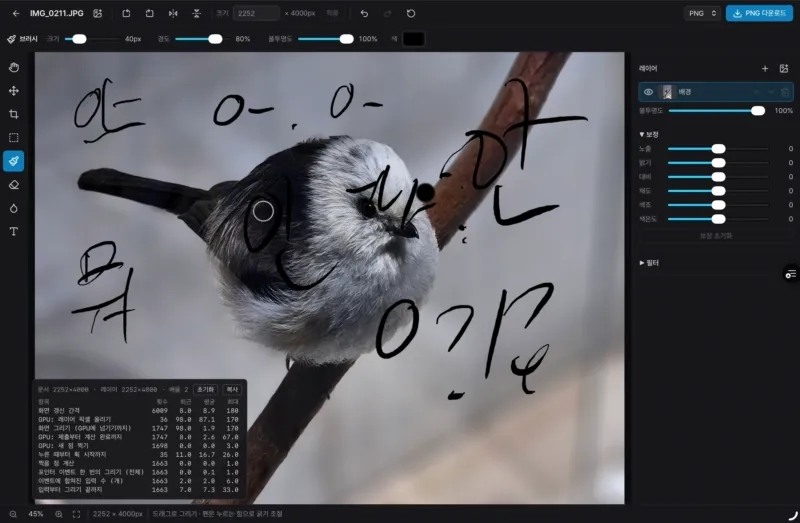Move the 배경 layer down
This screenshot has width=800, height=523.
coord(771,92)
